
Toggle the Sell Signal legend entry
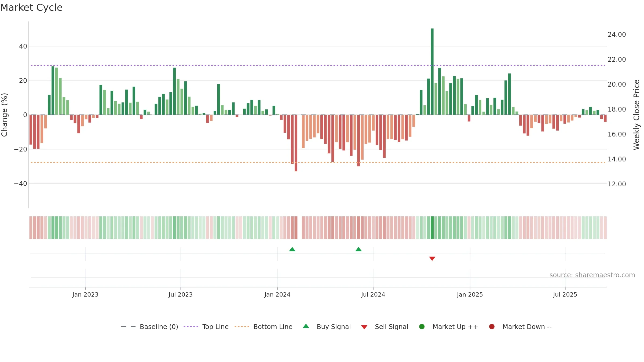point(385,327)
